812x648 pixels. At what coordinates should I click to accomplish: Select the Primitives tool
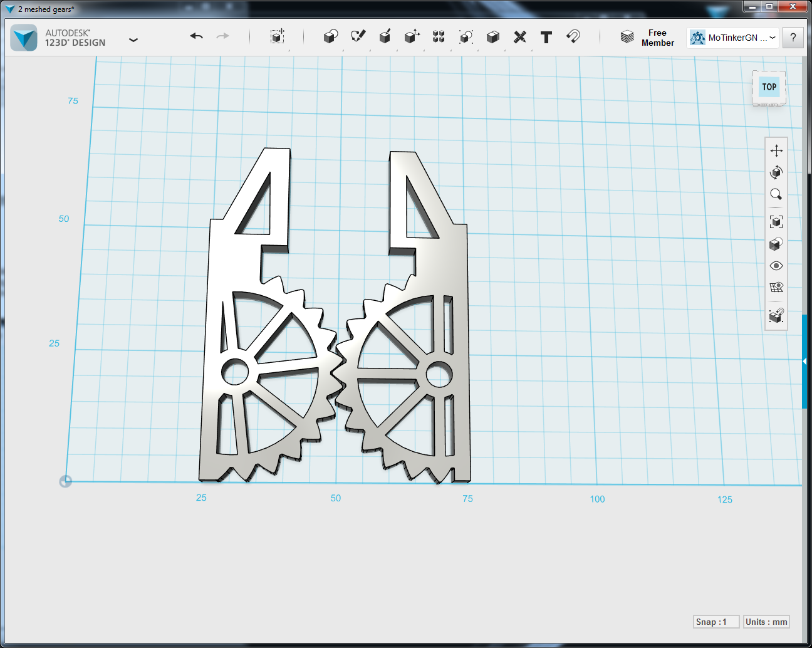(330, 37)
